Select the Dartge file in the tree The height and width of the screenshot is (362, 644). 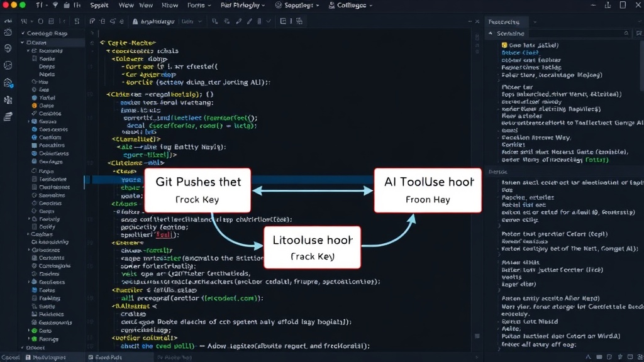coord(47,106)
